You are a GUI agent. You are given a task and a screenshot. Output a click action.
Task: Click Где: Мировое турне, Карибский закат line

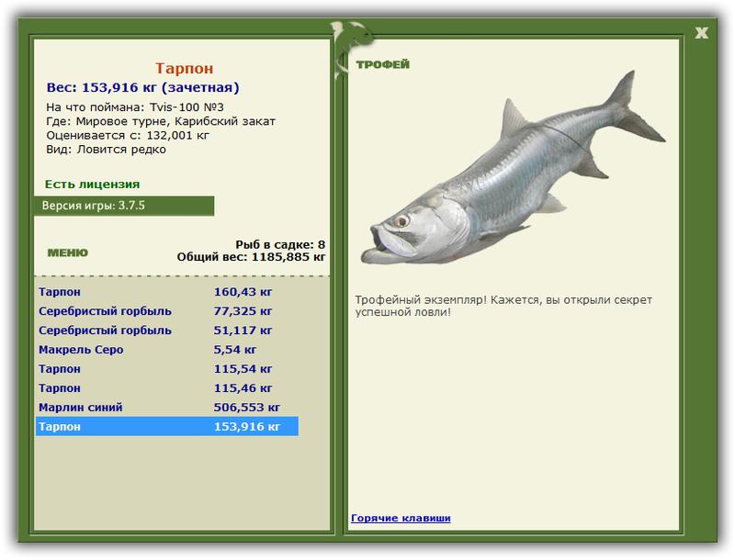(x=161, y=121)
